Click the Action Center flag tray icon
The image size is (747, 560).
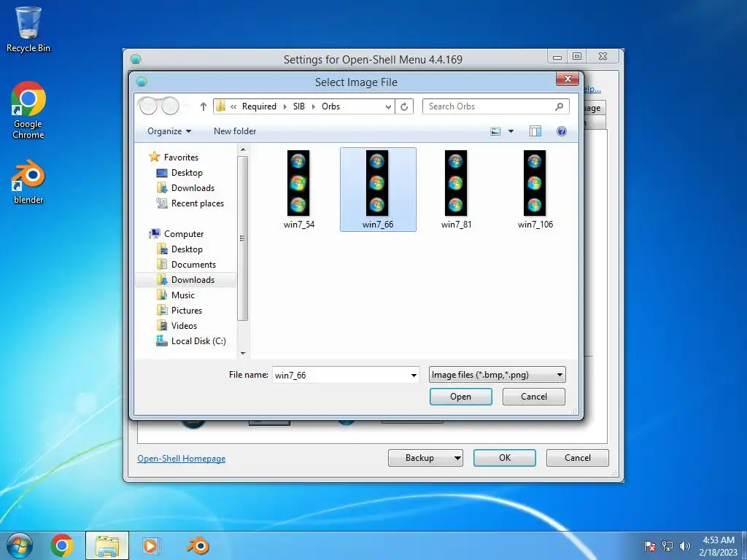click(649, 546)
